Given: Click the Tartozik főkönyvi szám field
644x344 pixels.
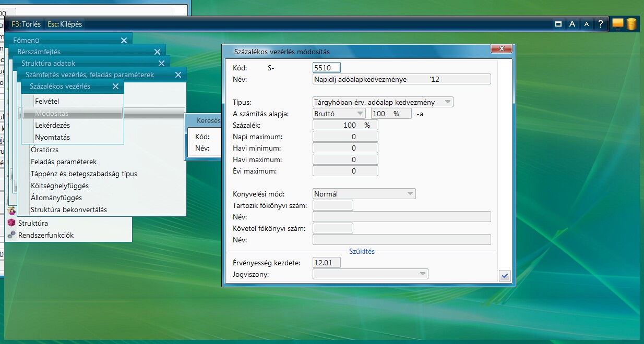Looking at the screenshot, I should 332,205.
